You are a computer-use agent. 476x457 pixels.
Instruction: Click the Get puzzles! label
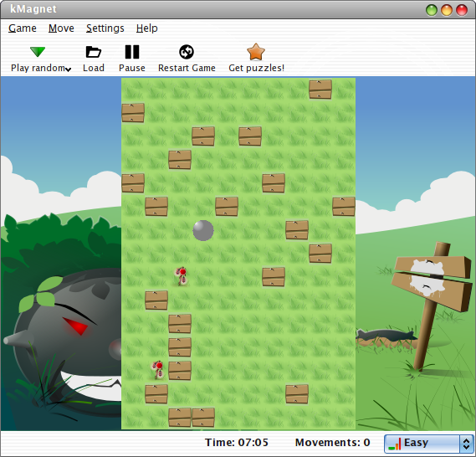point(257,68)
